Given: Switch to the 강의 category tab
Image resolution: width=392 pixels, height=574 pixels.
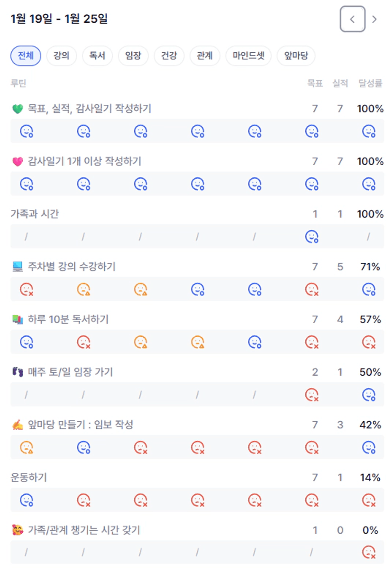Looking at the screenshot, I should 62,56.
